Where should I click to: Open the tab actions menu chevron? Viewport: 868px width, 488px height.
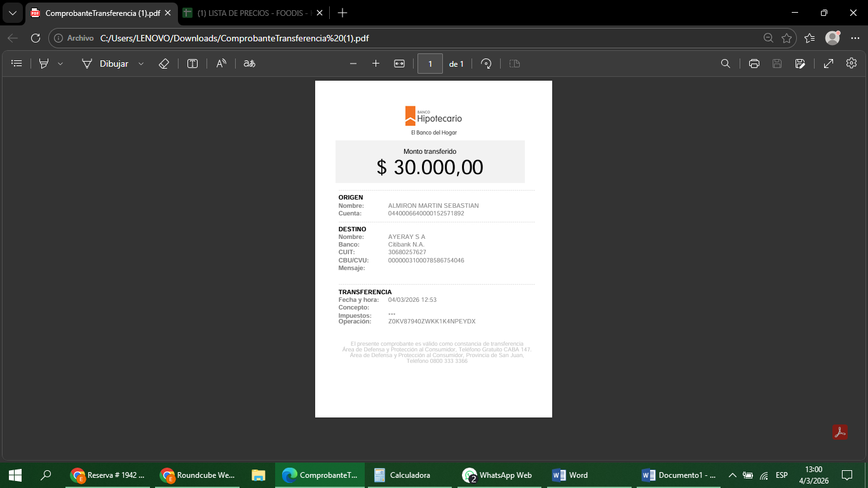(x=12, y=13)
